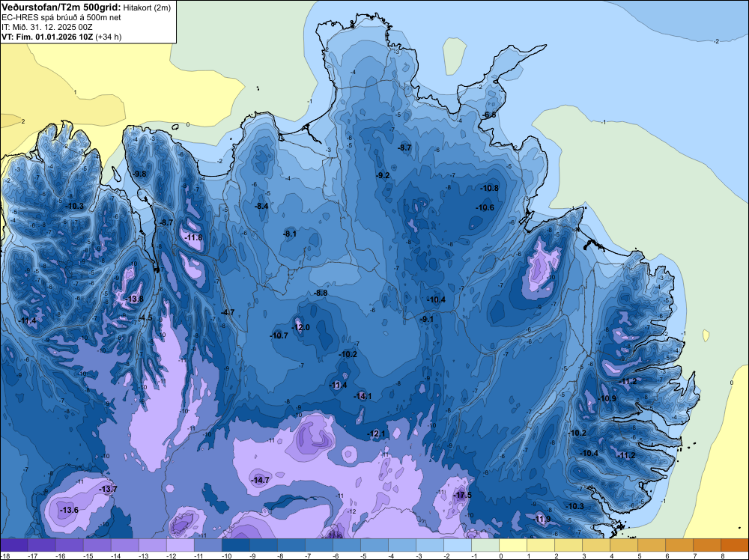Click legend color cell between -18 and -17
Screen dimensions: 749x560
click(x=13, y=545)
